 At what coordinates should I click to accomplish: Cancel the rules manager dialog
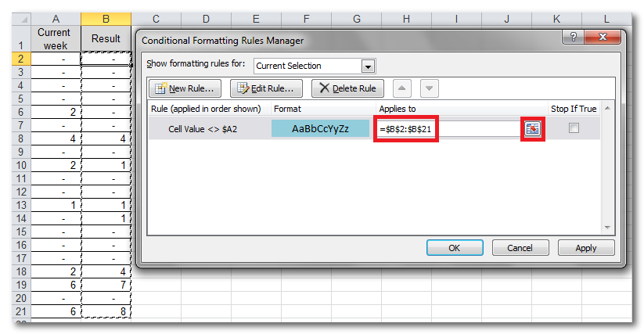(x=520, y=248)
